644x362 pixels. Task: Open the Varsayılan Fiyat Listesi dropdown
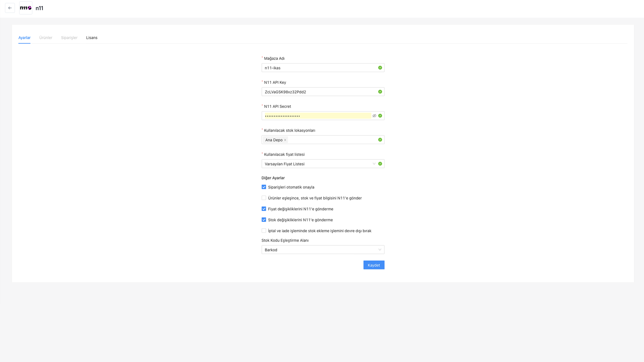pyautogui.click(x=323, y=164)
